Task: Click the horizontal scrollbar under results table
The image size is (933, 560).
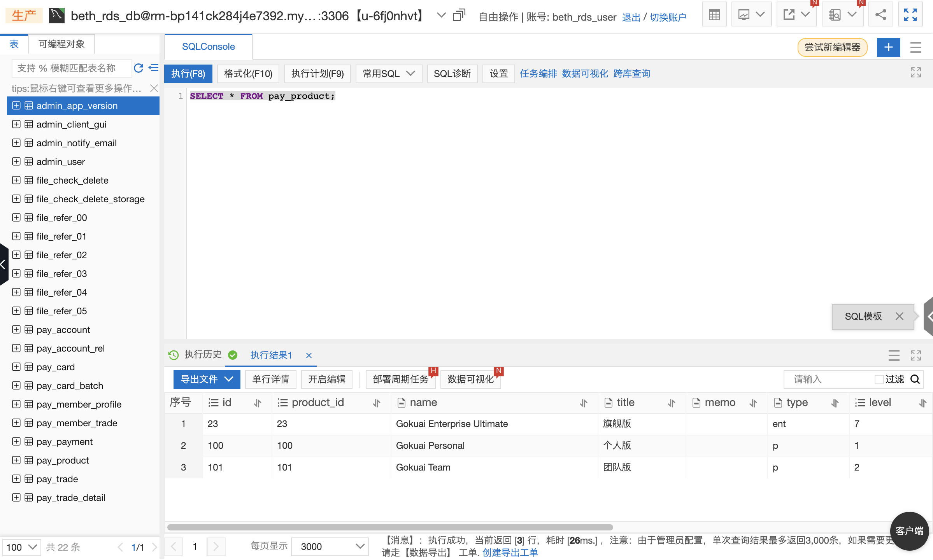Action: coord(390,527)
